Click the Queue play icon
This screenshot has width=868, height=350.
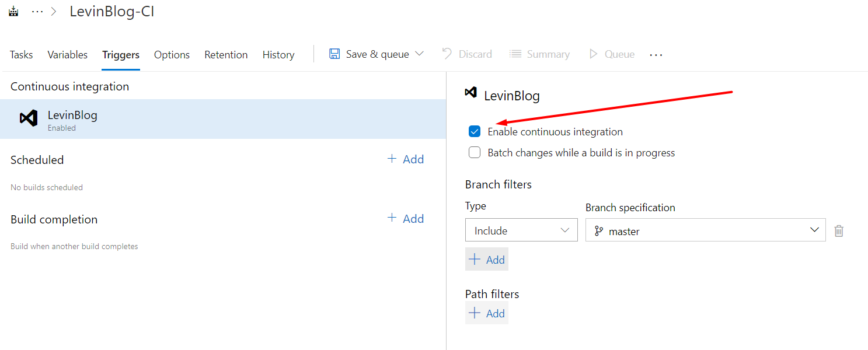(x=594, y=54)
